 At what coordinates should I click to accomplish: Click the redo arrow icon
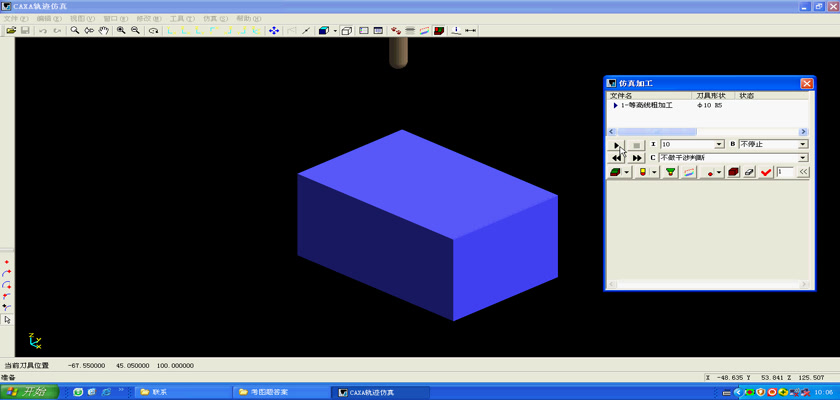(57, 31)
